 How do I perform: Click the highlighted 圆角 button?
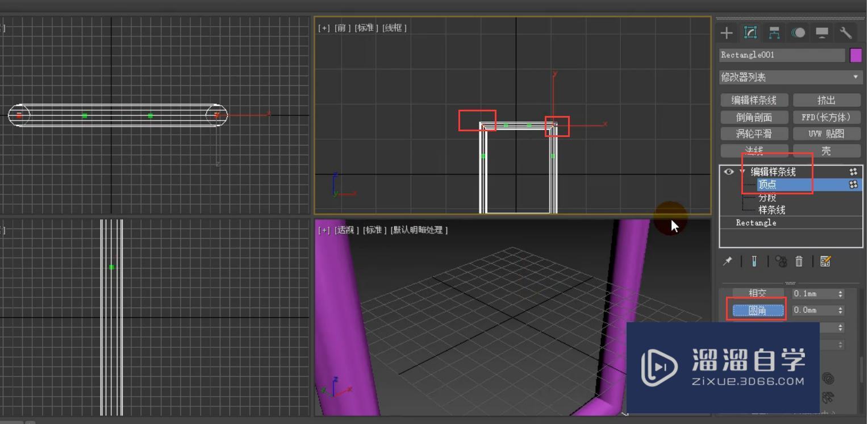point(757,310)
